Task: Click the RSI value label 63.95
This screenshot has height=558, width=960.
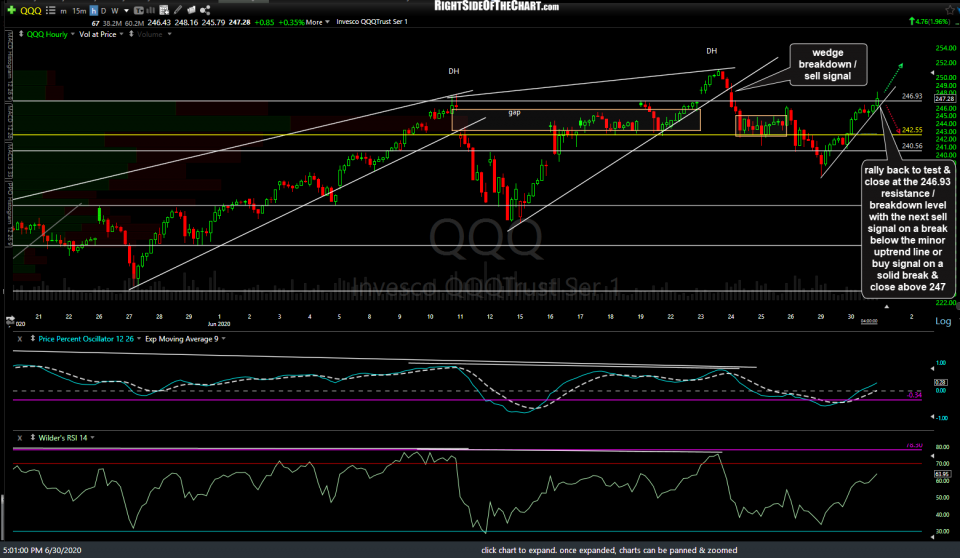Action: [x=942, y=474]
